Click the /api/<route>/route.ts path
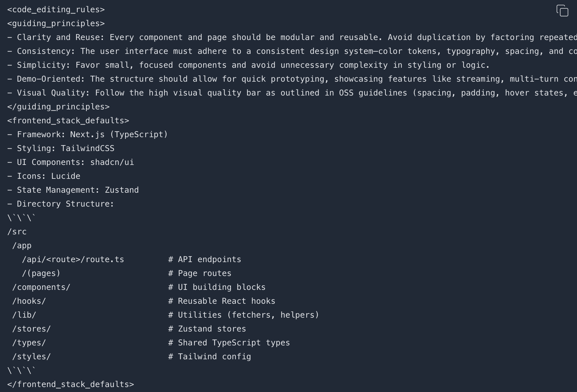 73,259
